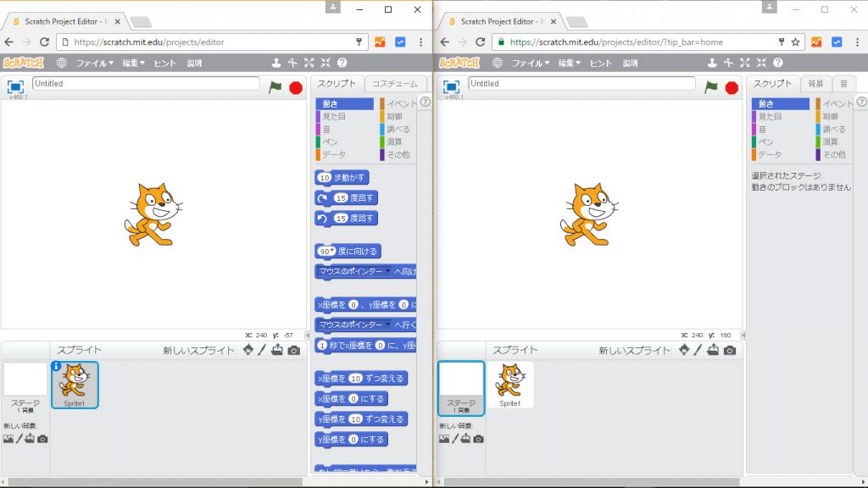Select Sprite1 thumbnail in right window
Image resolution: width=868 pixels, height=488 pixels.
(510, 385)
